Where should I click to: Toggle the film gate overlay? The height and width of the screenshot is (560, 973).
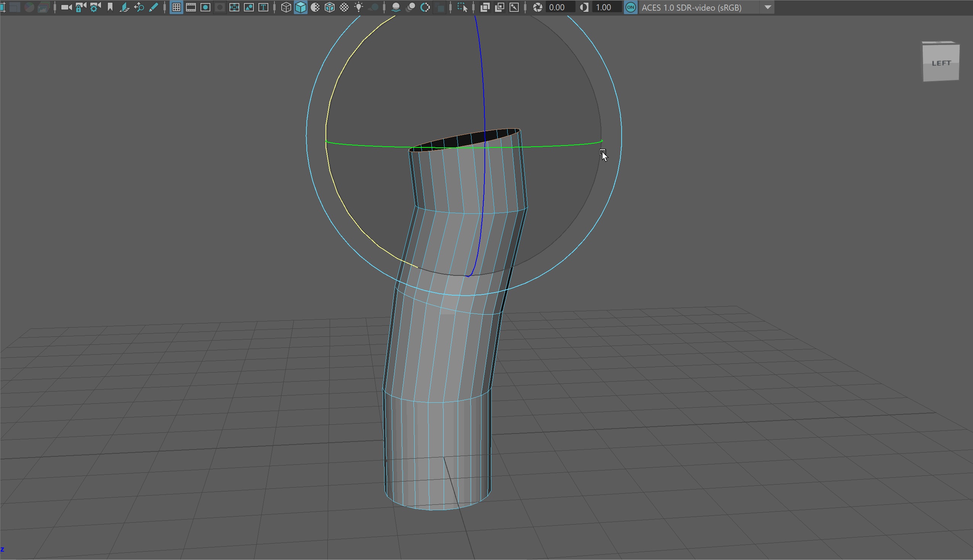(191, 7)
